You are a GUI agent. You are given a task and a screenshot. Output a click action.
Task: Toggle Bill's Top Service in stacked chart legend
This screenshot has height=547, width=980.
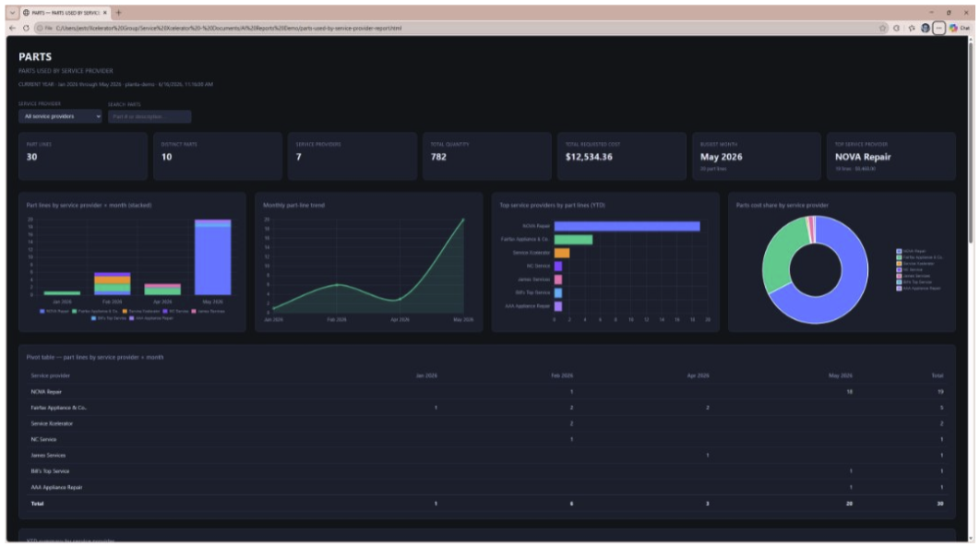(109, 318)
